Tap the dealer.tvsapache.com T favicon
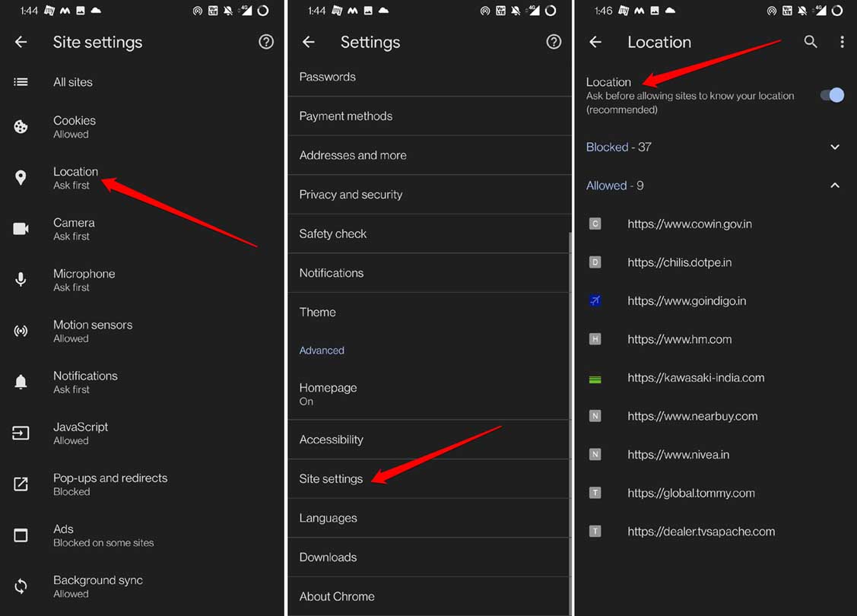The image size is (857, 616). (595, 532)
